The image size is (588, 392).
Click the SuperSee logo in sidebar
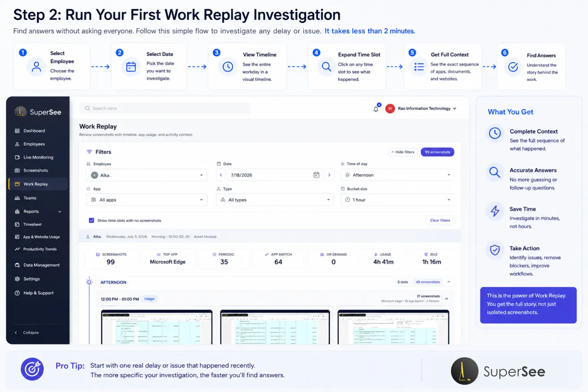click(x=38, y=112)
